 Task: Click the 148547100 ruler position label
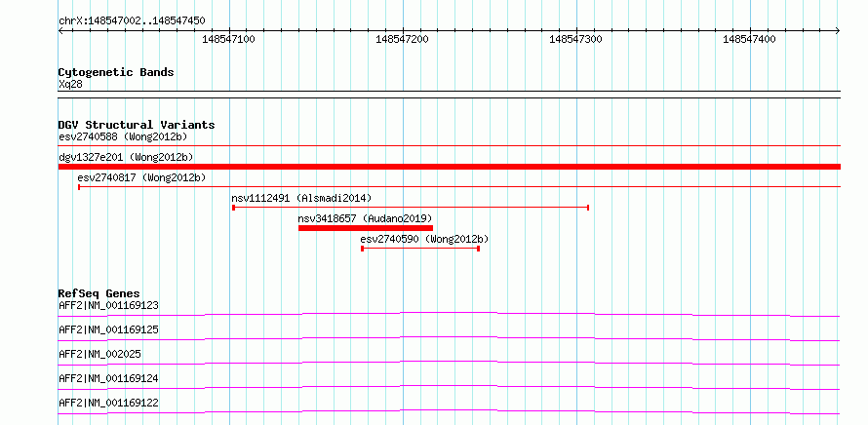click(228, 39)
